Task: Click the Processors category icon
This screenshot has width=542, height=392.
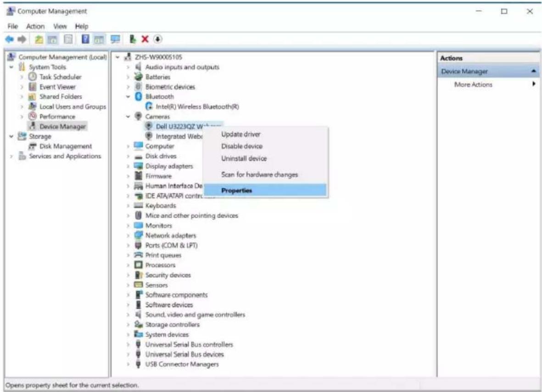Action: click(138, 265)
